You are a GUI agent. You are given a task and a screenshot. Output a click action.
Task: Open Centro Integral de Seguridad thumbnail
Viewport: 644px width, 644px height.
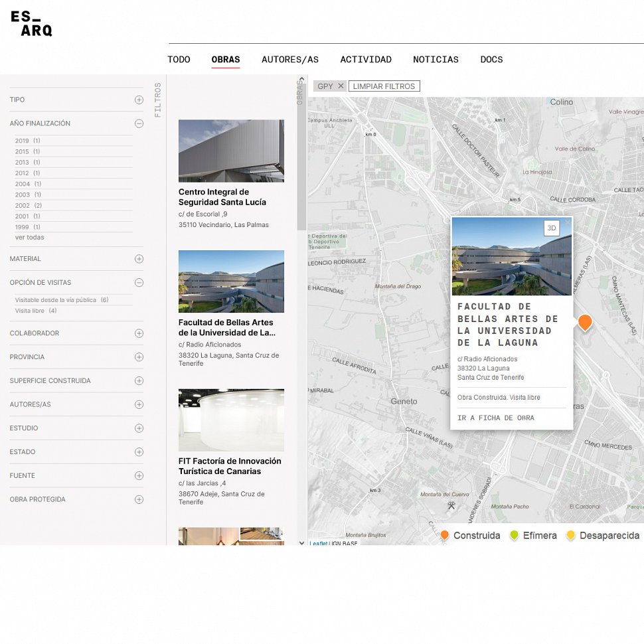pyautogui.click(x=231, y=151)
